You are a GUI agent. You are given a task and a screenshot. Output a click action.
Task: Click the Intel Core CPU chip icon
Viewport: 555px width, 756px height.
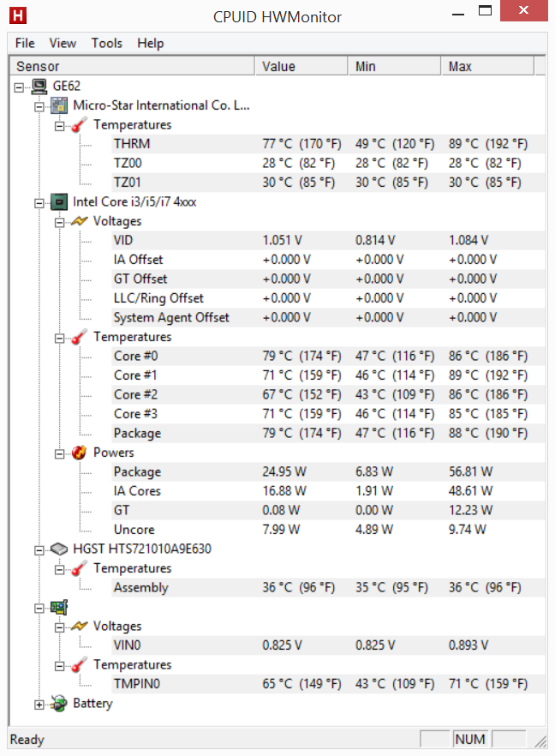[59, 202]
